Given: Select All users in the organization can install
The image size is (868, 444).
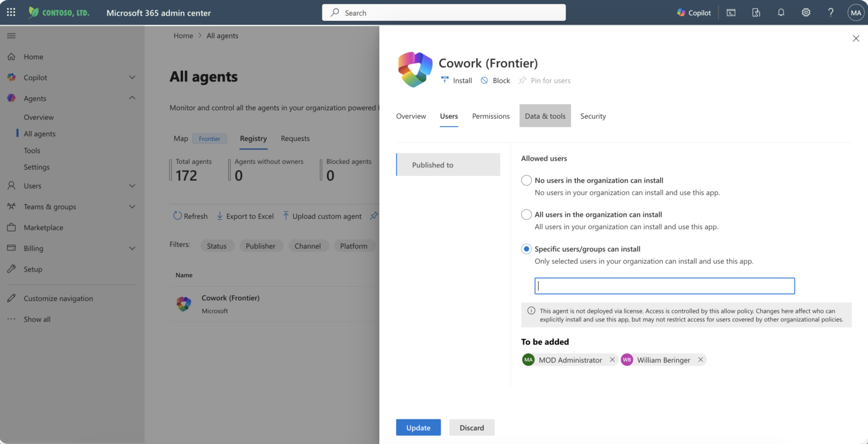Looking at the screenshot, I should (x=526, y=214).
